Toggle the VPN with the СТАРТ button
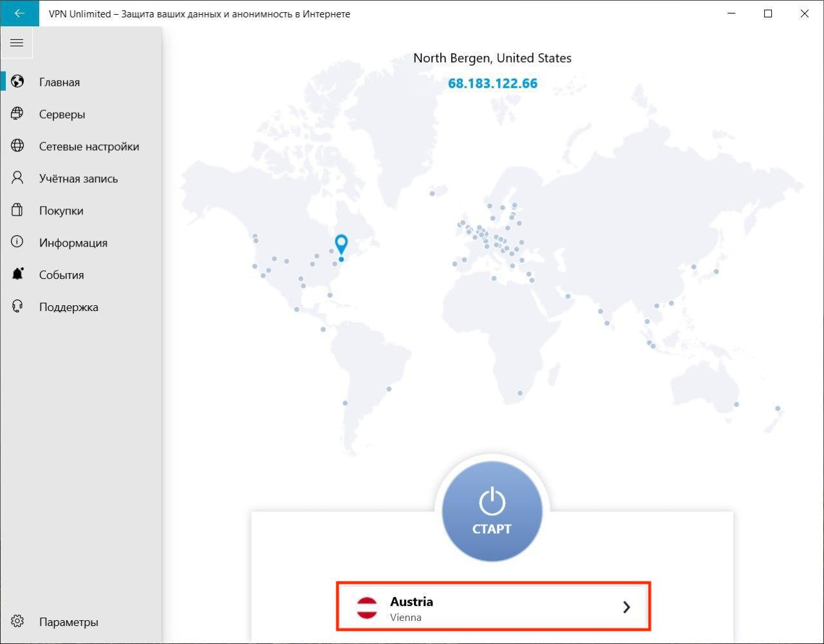The image size is (824, 644). coord(492,512)
